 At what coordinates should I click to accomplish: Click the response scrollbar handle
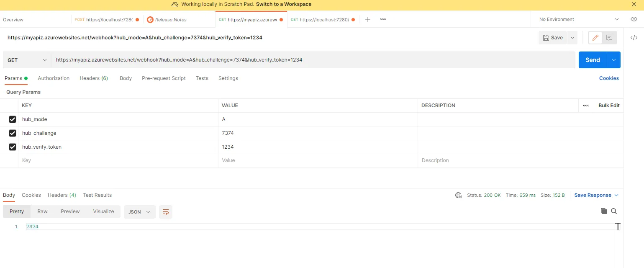pos(617,227)
